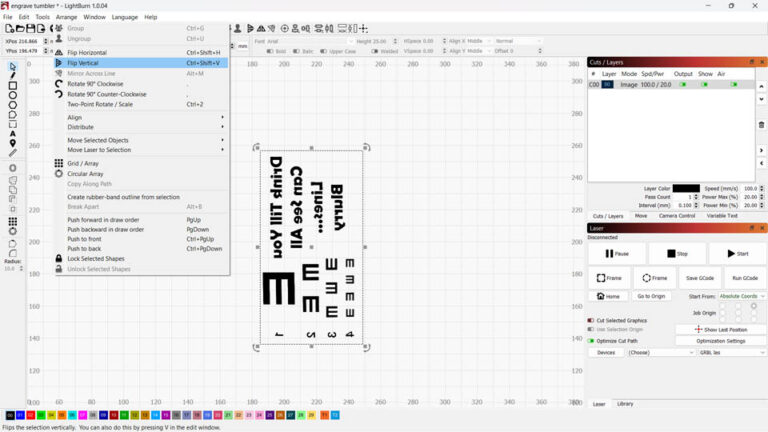Click the black Layer Color swatch
The height and width of the screenshot is (432, 768).
tap(686, 188)
